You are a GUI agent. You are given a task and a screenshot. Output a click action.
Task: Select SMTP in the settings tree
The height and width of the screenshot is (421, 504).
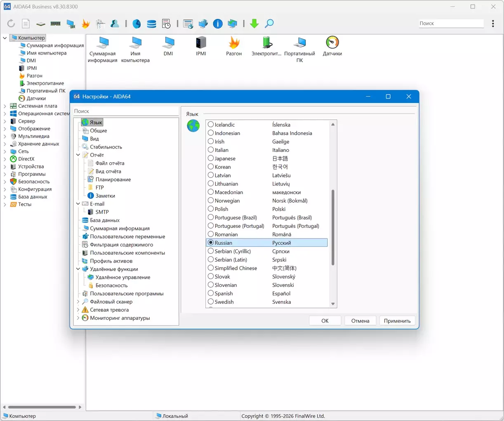pos(102,212)
